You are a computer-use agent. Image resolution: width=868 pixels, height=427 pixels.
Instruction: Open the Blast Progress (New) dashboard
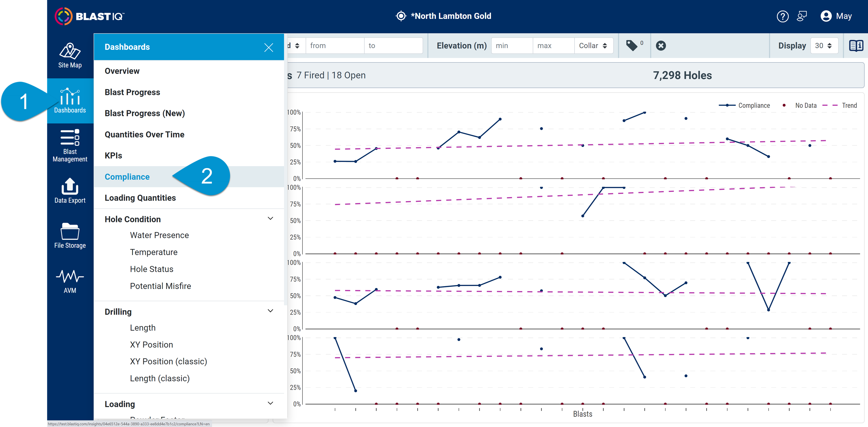click(144, 113)
